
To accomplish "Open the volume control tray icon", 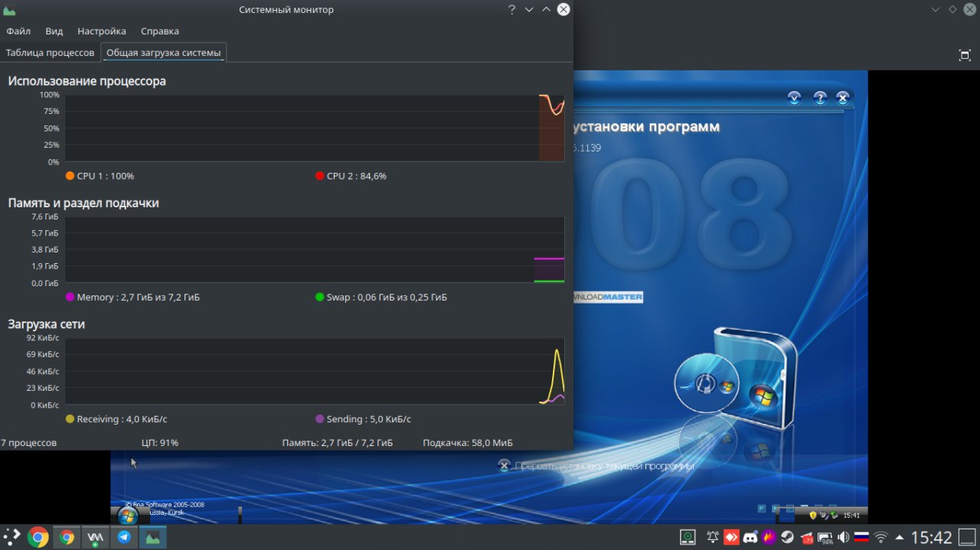I will point(844,538).
